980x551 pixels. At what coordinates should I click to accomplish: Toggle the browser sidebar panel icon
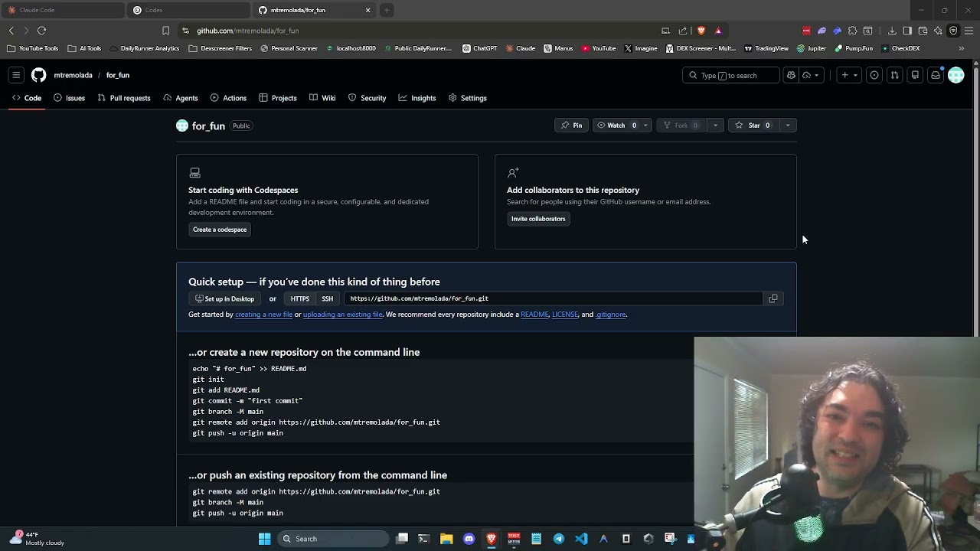pos(907,31)
